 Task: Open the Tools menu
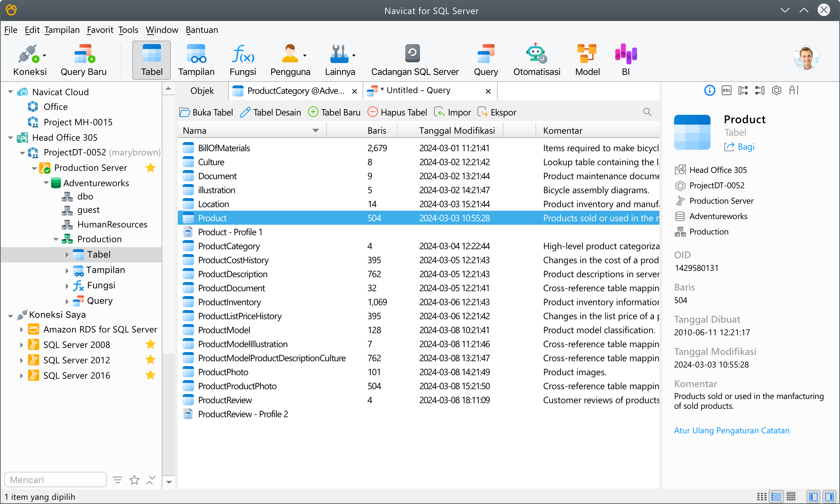point(128,30)
